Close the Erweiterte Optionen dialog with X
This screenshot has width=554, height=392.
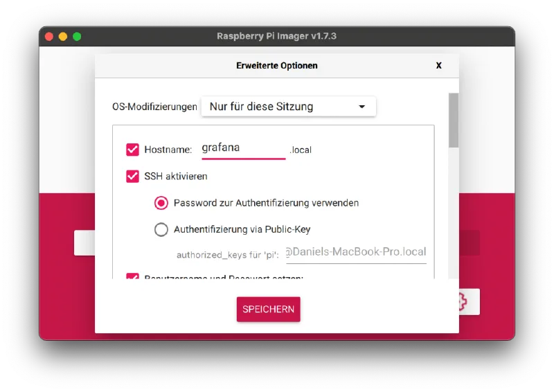point(438,65)
